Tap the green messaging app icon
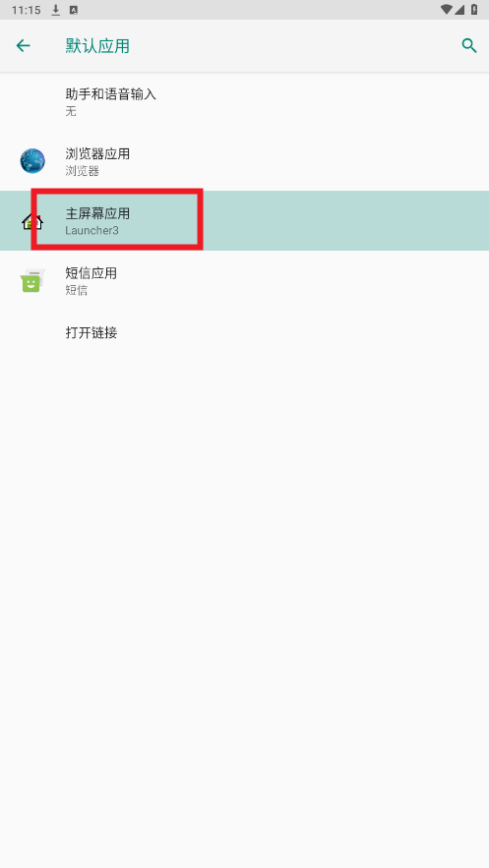The width and height of the screenshot is (489, 868). pyautogui.click(x=32, y=281)
